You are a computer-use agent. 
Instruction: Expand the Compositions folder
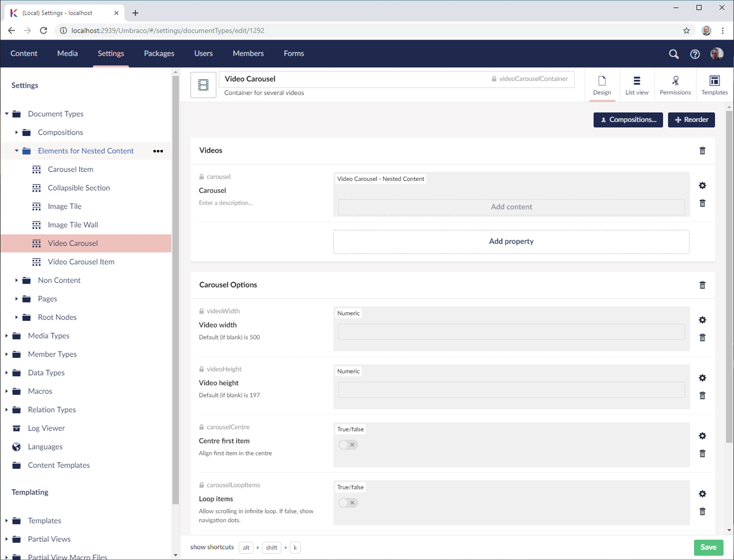(x=16, y=132)
